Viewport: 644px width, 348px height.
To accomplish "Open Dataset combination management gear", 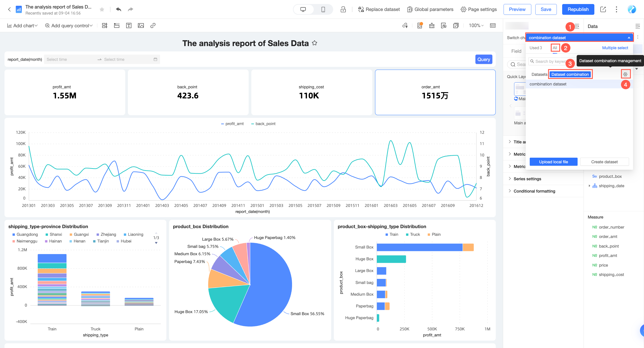I will 625,74.
